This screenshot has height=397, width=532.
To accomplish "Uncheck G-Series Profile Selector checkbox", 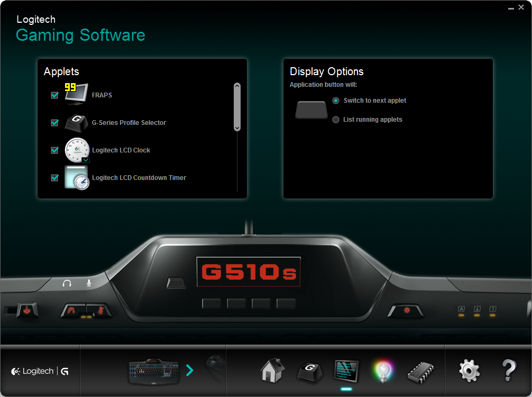I will coord(54,123).
